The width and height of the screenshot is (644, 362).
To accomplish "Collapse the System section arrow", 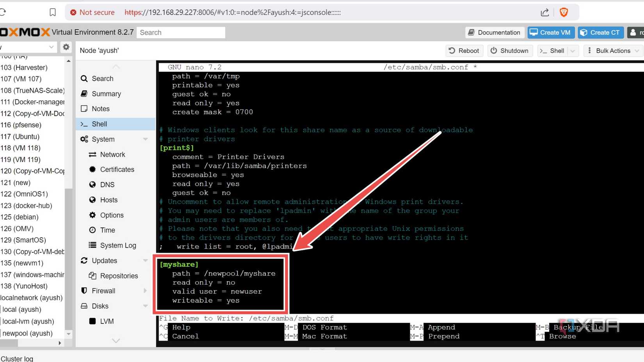I will point(145,139).
